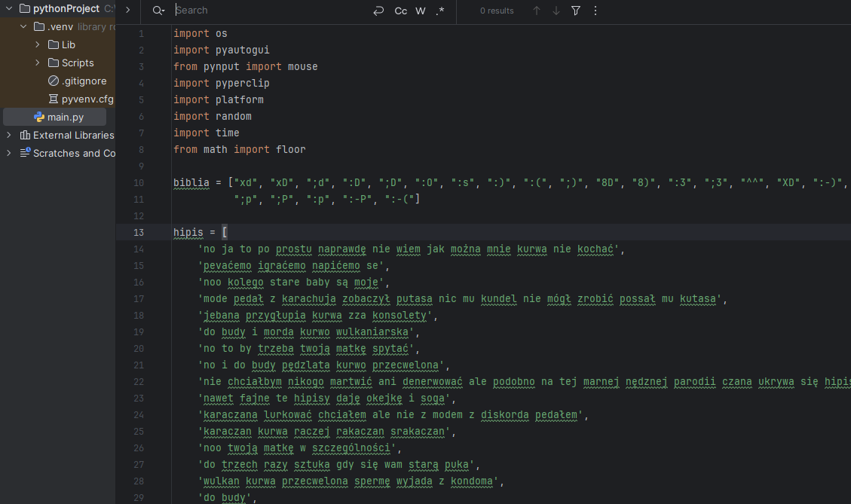This screenshot has height=504, width=851.
Task: Expand the Lib folder chevron
Action: (x=38, y=44)
